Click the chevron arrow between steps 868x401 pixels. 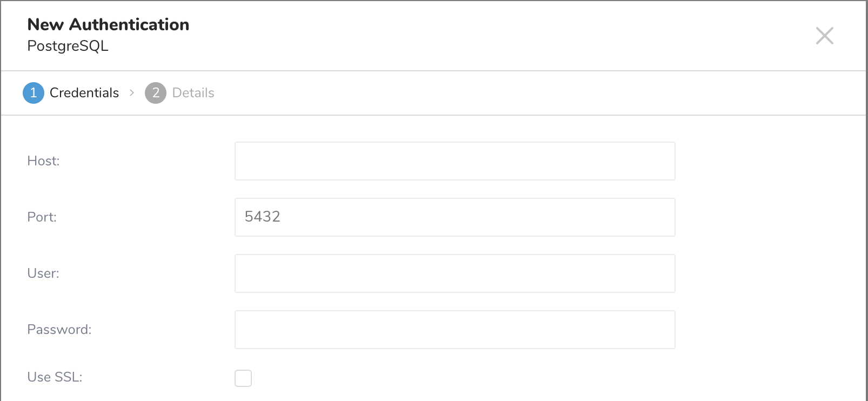132,93
